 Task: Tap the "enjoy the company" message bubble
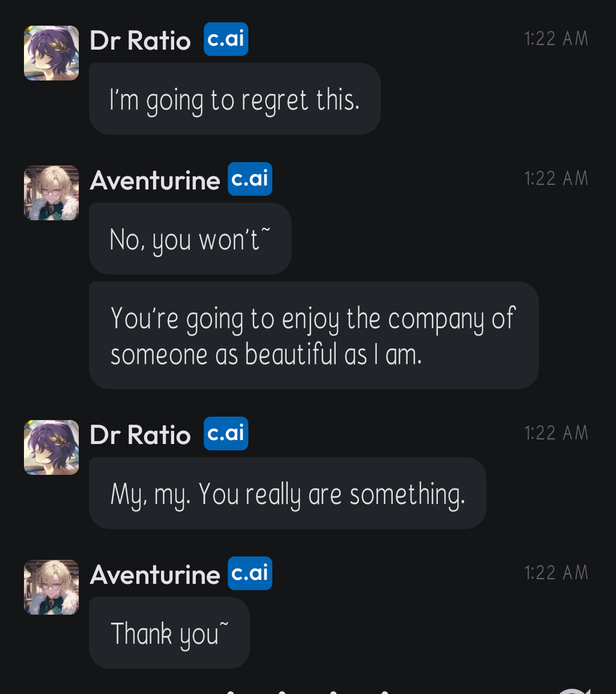pos(313,336)
